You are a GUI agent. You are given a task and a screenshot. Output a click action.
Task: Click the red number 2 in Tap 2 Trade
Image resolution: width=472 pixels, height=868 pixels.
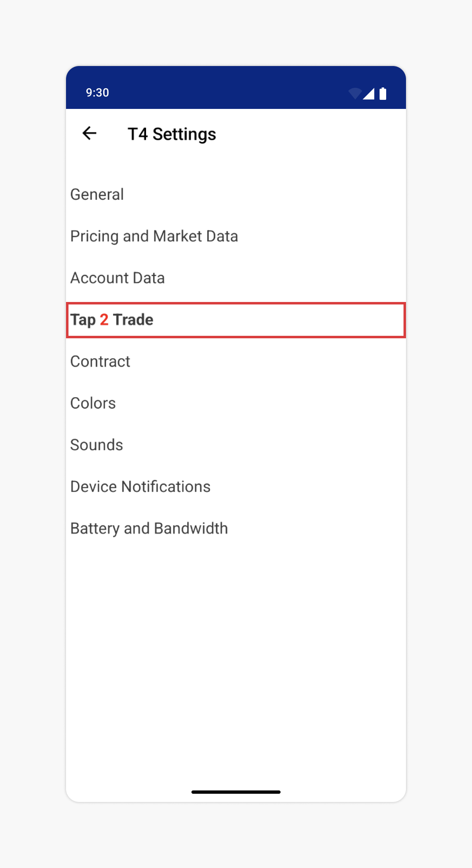104,320
